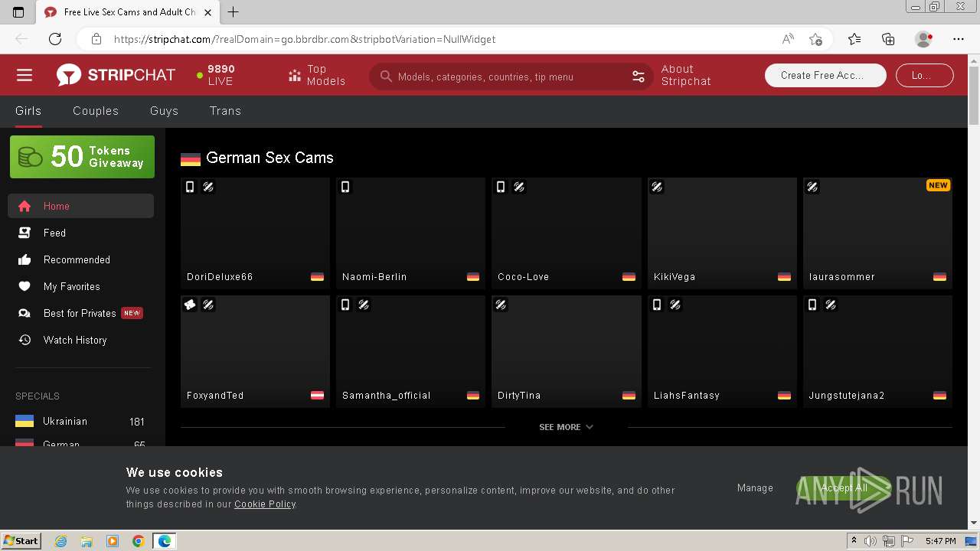The image size is (980, 551).
Task: Add this page to favorites star
Action: tap(815, 39)
